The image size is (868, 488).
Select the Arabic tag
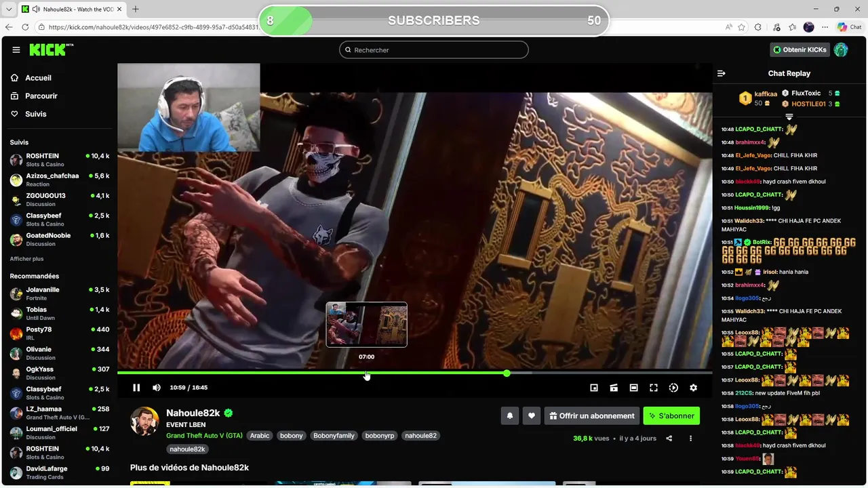(x=260, y=436)
